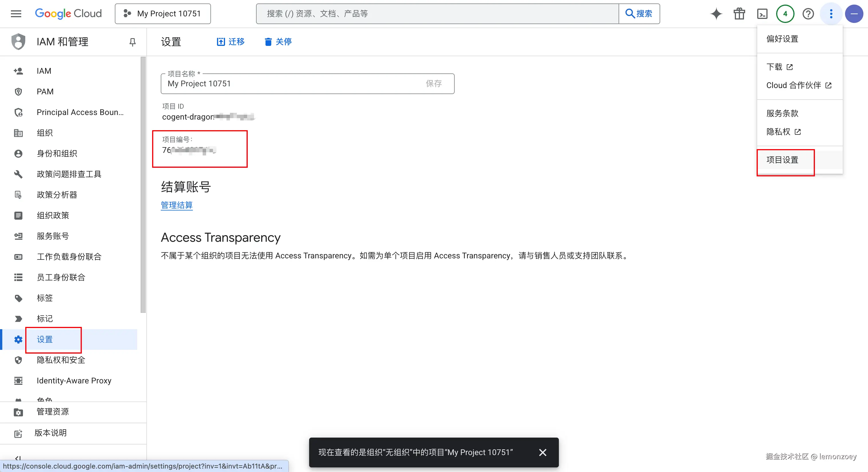Click the 迁移 migrate button

point(230,42)
